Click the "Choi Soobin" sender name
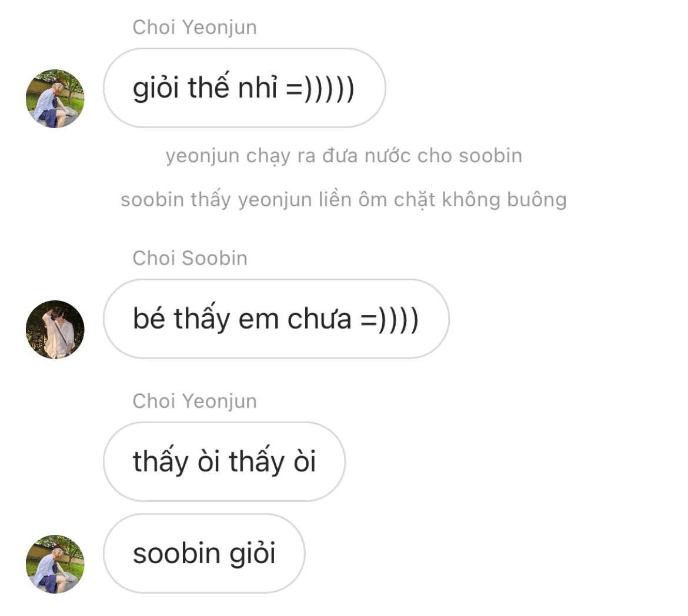This screenshot has height=616, width=688. click(190, 258)
